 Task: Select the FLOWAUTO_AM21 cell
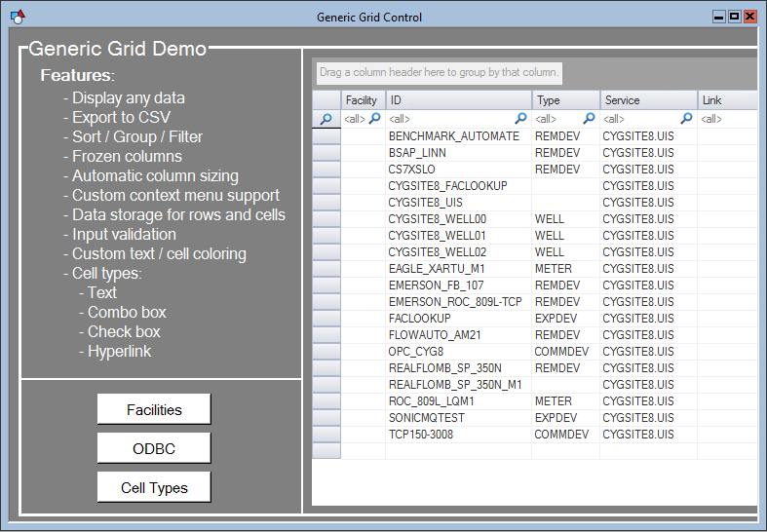(x=458, y=335)
